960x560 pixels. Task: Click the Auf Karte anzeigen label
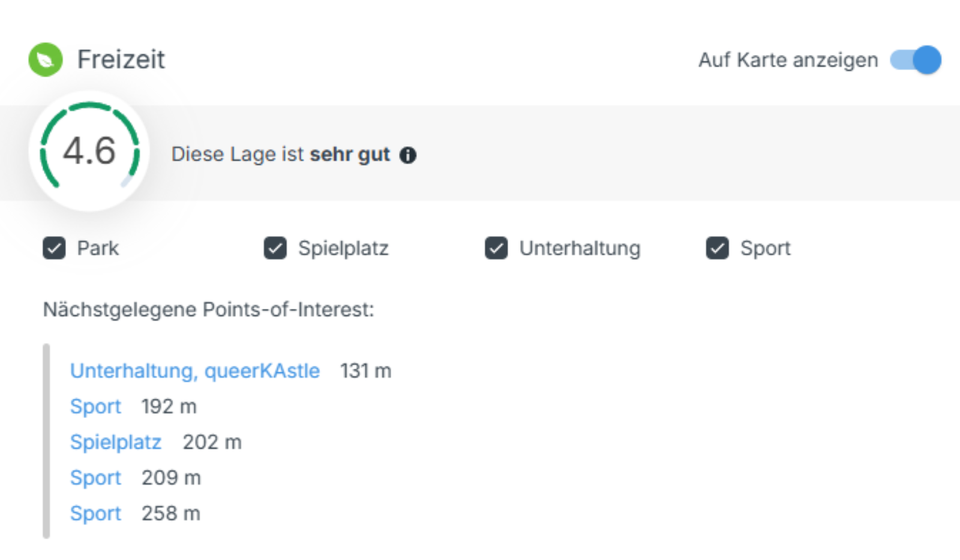pos(788,60)
